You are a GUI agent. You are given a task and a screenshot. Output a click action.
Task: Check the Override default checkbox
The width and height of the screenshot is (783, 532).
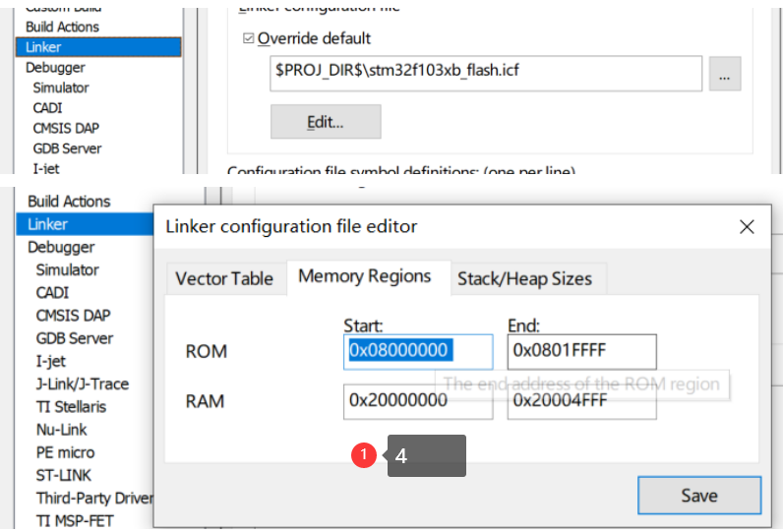pos(248,39)
